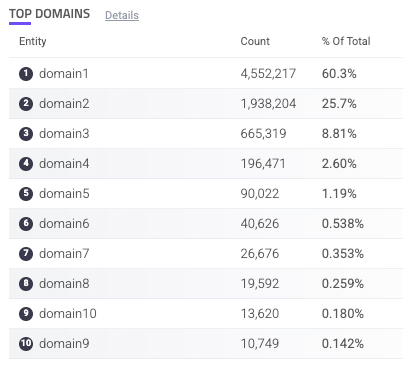
Task: Select the domain2 entity row
Action: tap(206, 104)
